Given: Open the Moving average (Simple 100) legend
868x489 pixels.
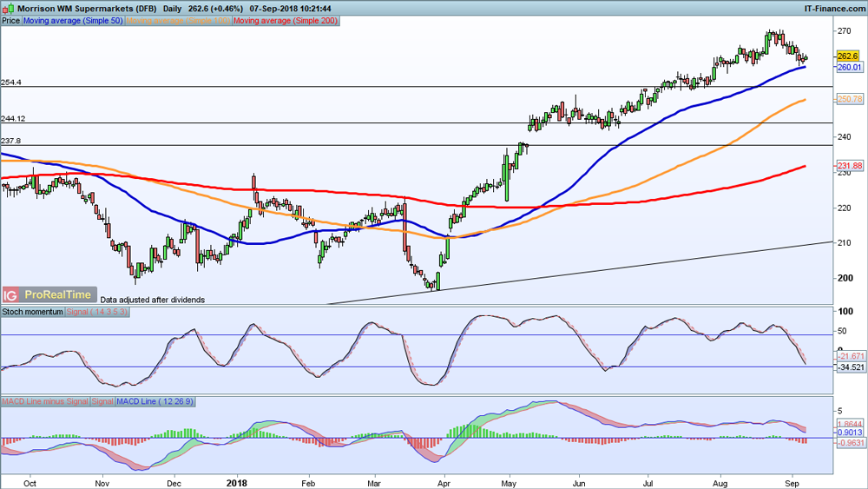Looking at the screenshot, I should pos(178,21).
